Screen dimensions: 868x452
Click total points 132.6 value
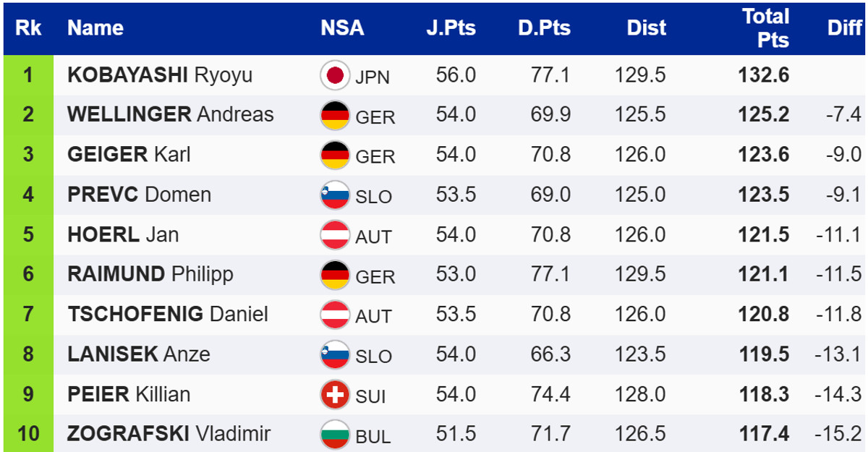point(763,75)
